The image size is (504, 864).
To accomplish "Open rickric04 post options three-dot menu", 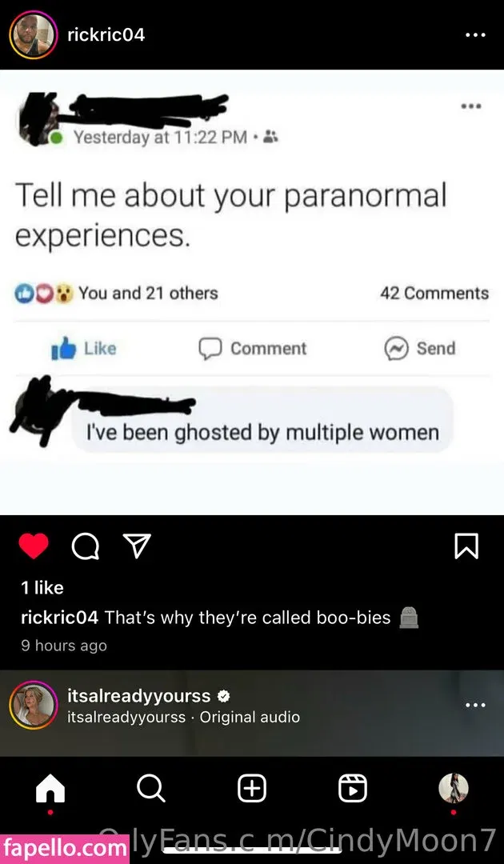I will (475, 35).
